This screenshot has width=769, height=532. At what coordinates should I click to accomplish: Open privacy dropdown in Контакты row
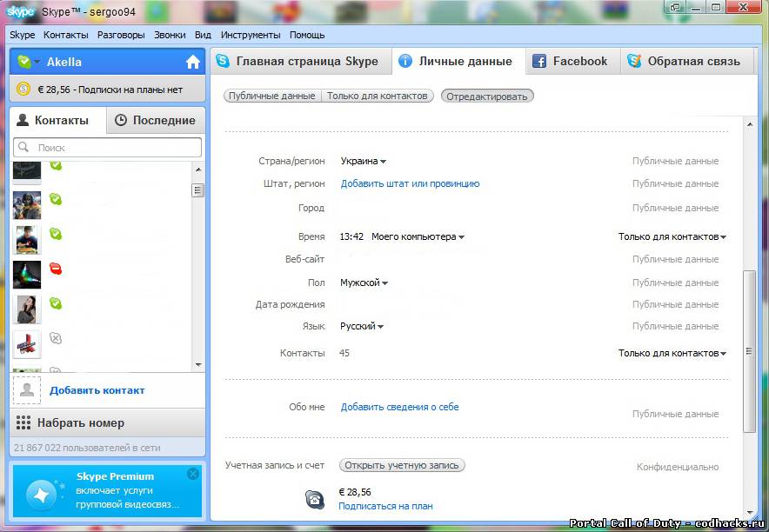tap(672, 353)
